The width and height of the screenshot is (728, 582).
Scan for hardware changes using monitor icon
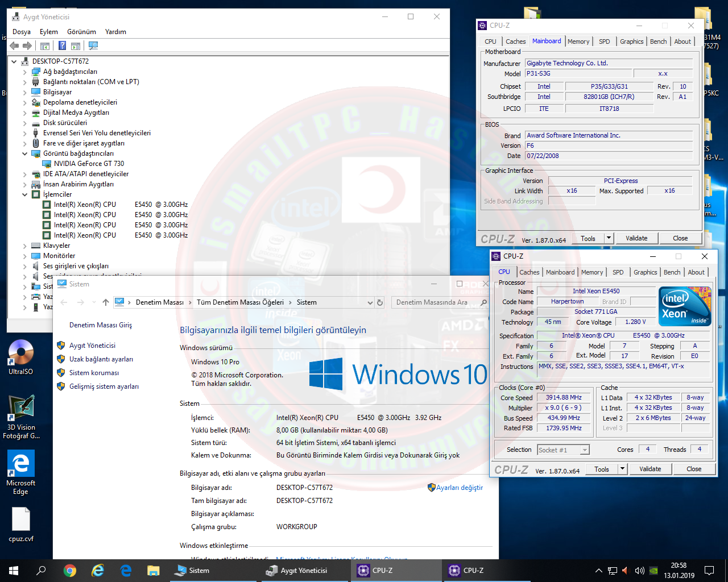(93, 45)
